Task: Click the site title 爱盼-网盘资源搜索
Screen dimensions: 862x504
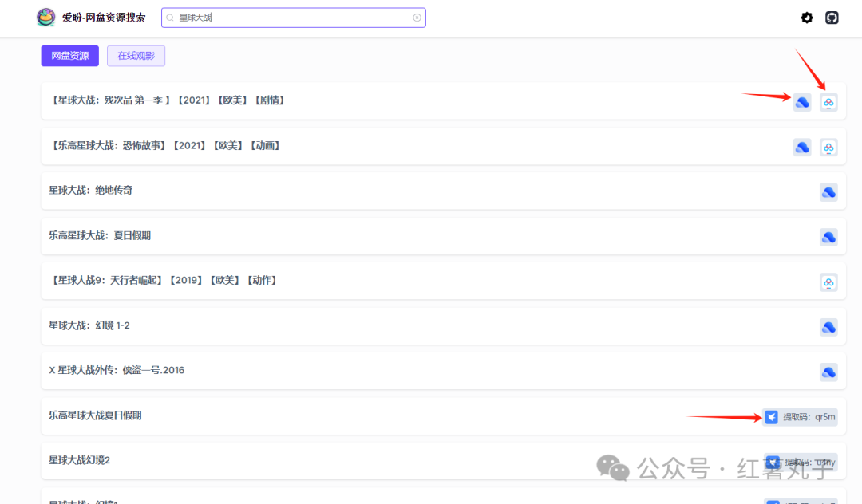Action: [104, 18]
